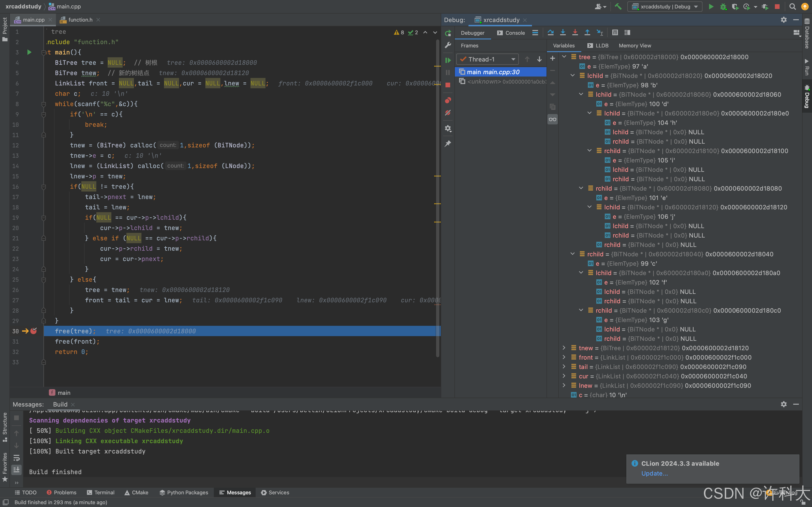This screenshot has height=507, width=812.
Task: Click the Update... link in notification
Action: [x=654, y=473]
